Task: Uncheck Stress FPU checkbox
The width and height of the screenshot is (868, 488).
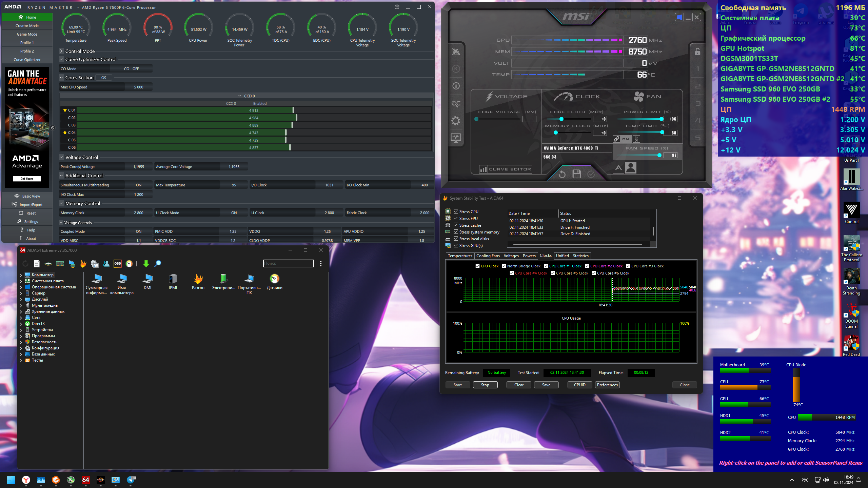Action: point(456,218)
